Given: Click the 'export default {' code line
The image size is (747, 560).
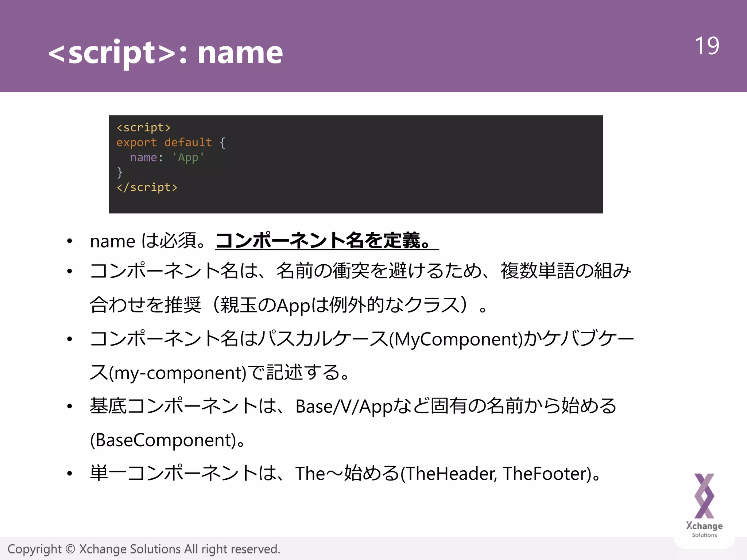Looking at the screenshot, I should [x=171, y=143].
